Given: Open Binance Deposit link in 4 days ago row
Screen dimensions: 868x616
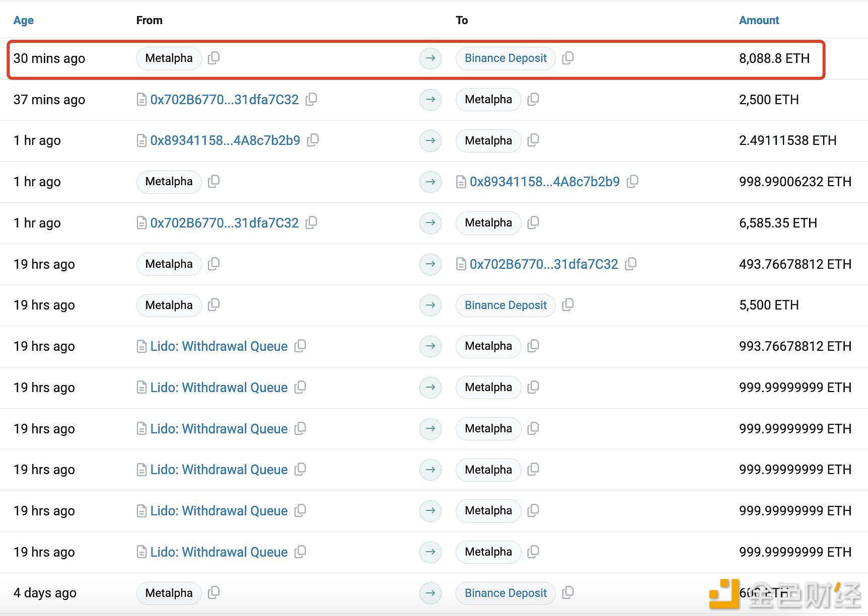Looking at the screenshot, I should (x=505, y=593).
